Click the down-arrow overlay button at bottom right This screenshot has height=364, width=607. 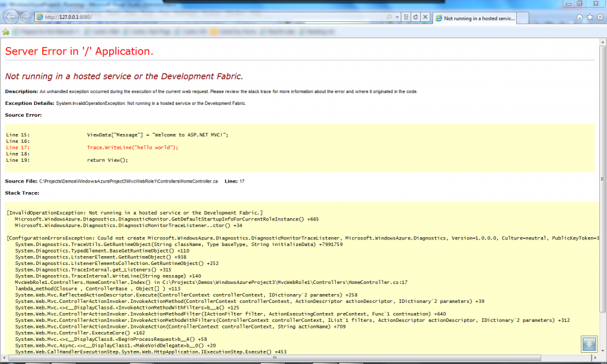[590, 344]
